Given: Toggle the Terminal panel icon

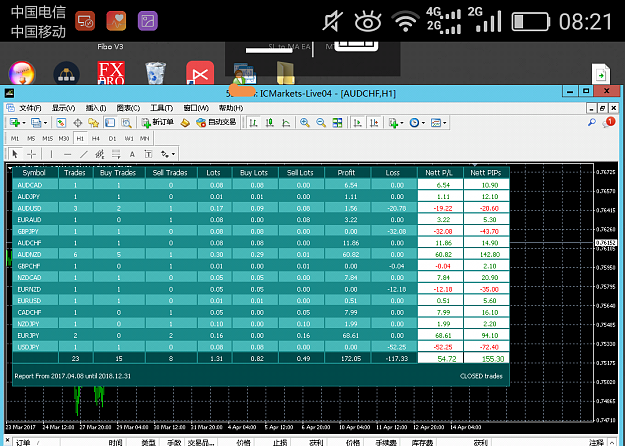Looking at the screenshot, I should (x=110, y=123).
